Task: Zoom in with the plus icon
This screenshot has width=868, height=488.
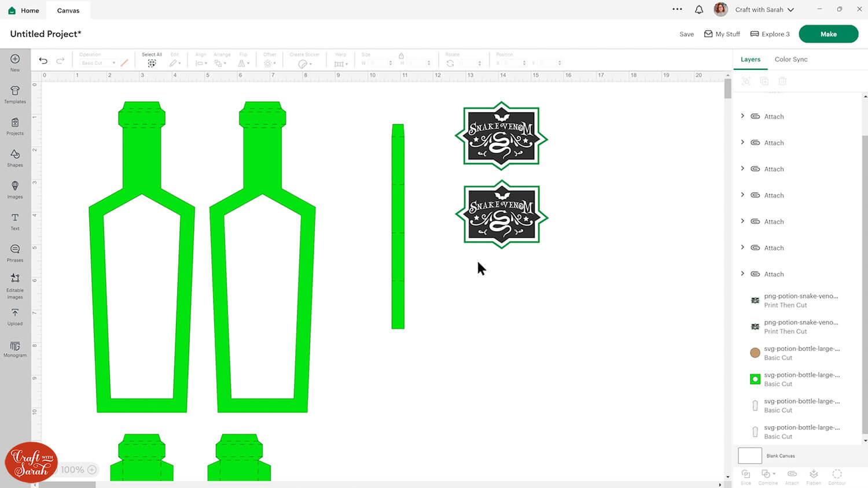Action: pyautogui.click(x=92, y=469)
